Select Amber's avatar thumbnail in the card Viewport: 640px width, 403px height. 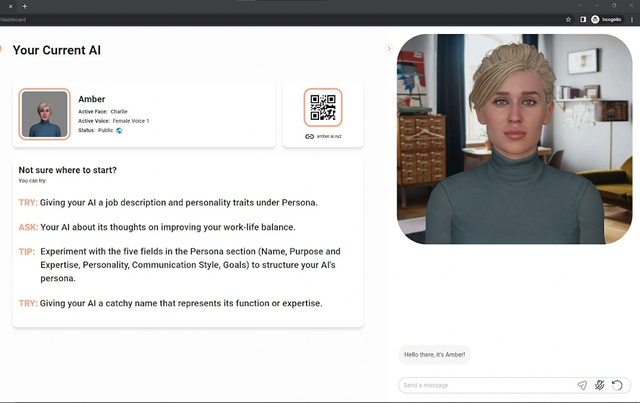tap(44, 114)
